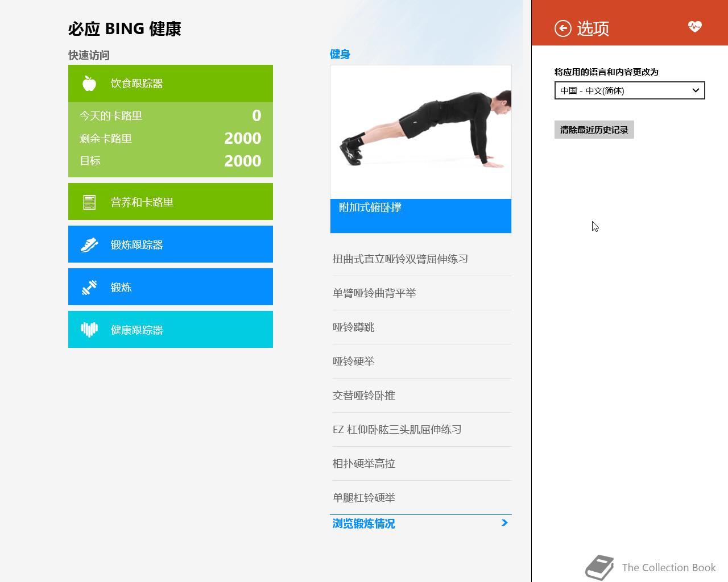Open the 锻炼 tile
728x582 pixels.
tap(171, 287)
